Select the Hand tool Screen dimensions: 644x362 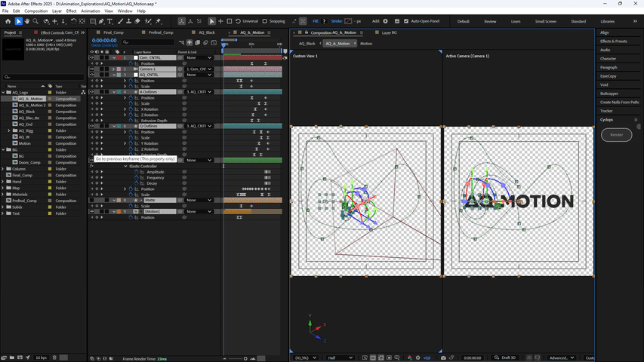coord(27,21)
